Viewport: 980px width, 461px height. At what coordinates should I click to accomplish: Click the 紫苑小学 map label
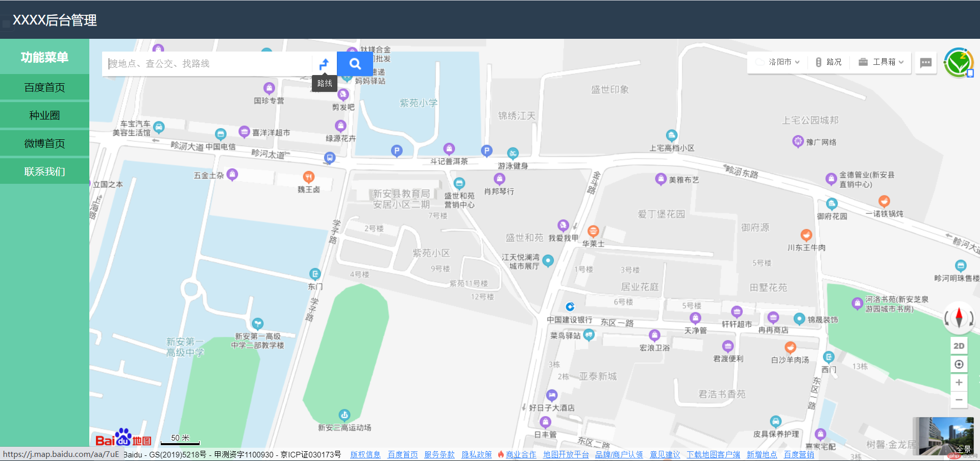point(419,103)
